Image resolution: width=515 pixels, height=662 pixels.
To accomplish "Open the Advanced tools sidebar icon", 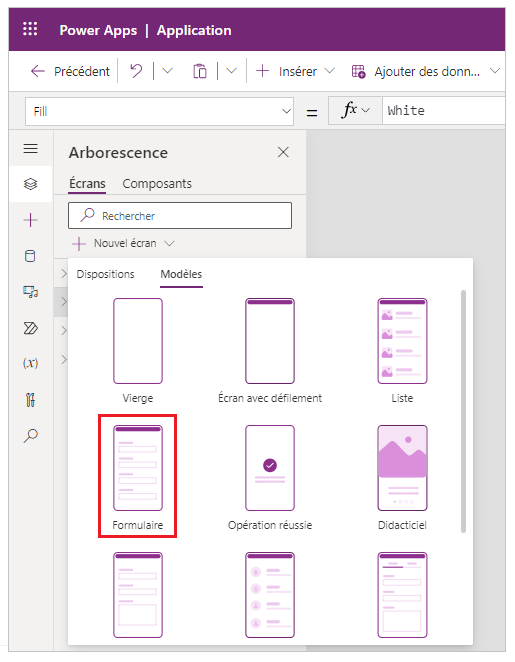I will coord(30,399).
